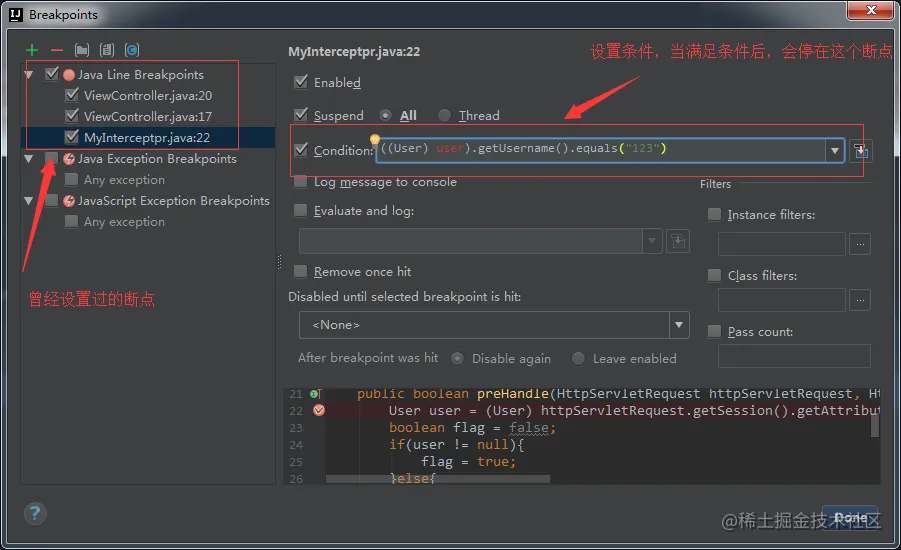Remove selected breakpoint with minus icon

(x=57, y=50)
